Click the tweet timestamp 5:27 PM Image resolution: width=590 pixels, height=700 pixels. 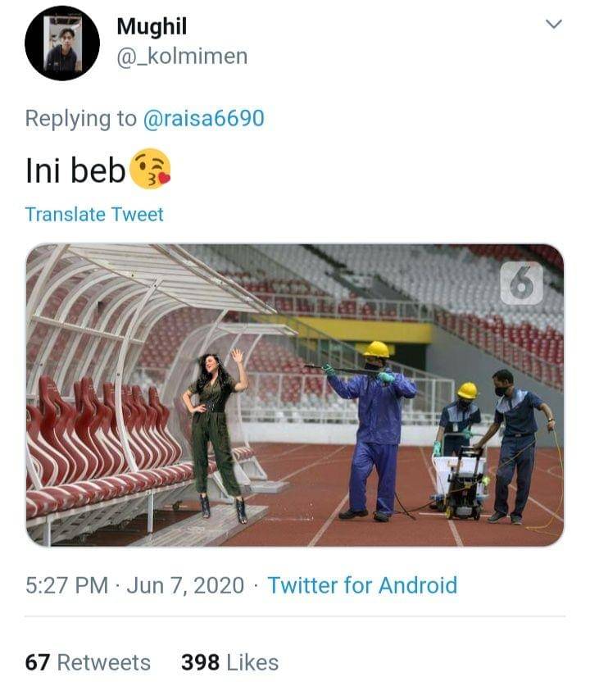pyautogui.click(x=67, y=585)
